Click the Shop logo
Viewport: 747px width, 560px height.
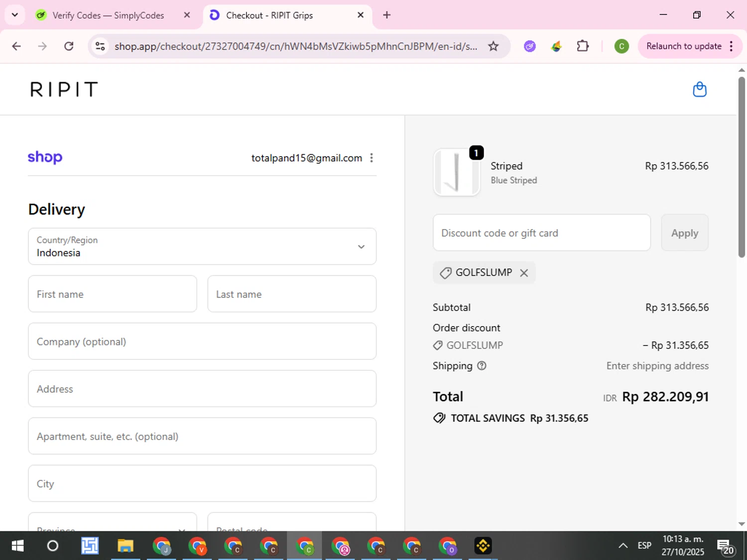pos(45,157)
